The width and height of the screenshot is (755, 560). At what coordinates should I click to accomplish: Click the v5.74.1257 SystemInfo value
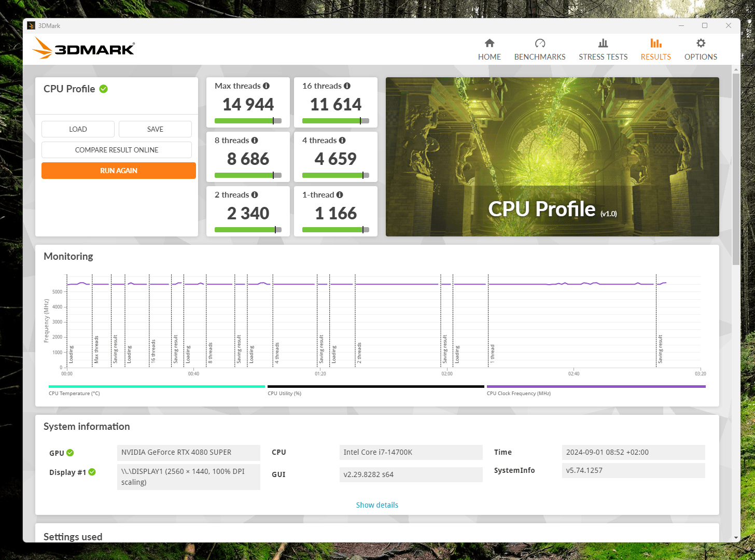coord(634,471)
